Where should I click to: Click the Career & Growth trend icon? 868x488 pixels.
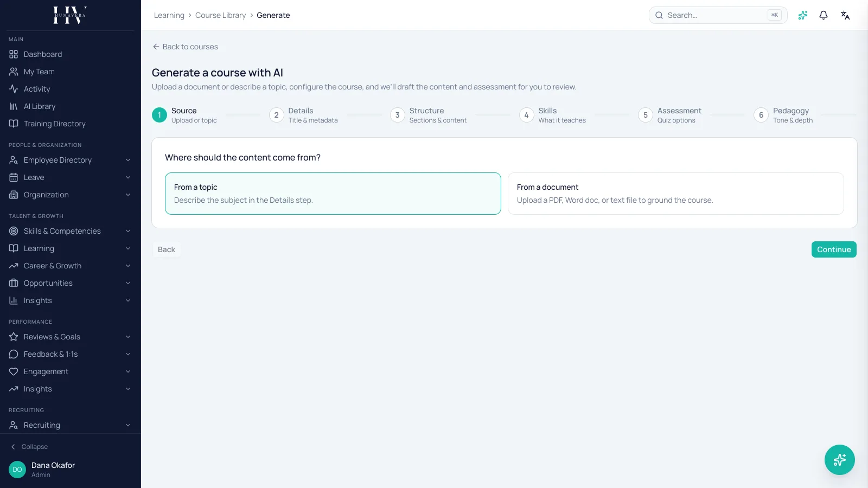pyautogui.click(x=14, y=266)
